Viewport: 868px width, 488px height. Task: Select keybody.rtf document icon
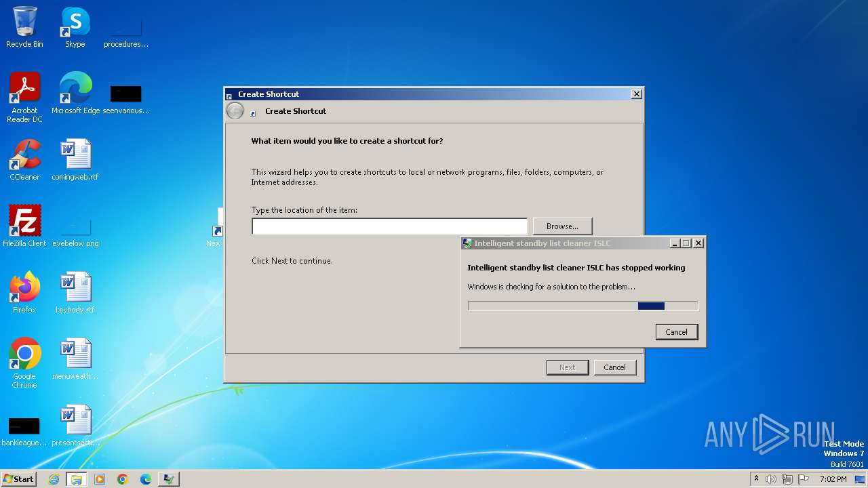coord(75,293)
